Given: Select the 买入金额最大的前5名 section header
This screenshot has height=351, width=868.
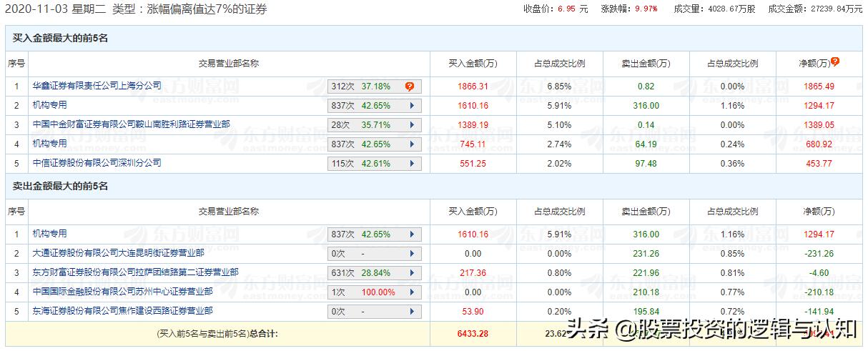Looking at the screenshot, I should tap(60, 38).
